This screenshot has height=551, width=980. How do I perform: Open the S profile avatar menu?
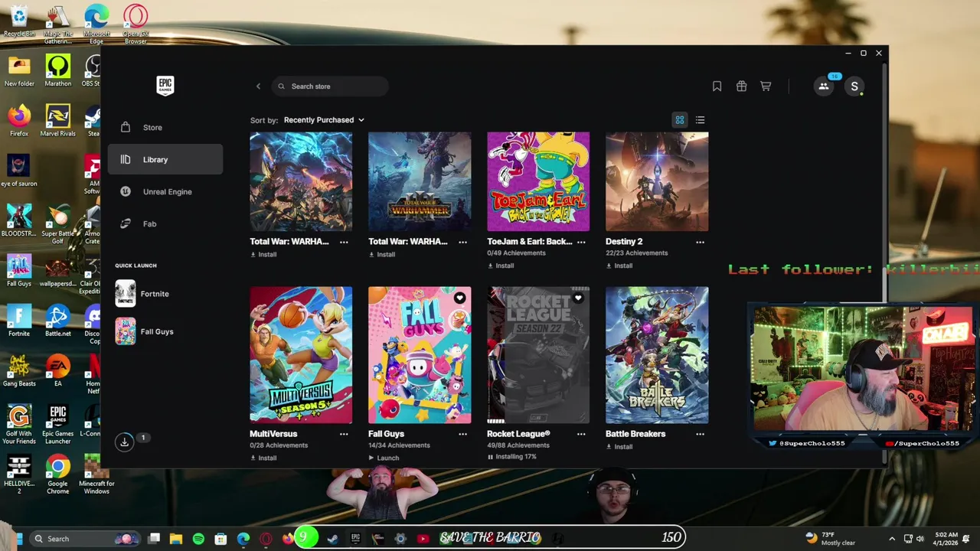(x=854, y=86)
